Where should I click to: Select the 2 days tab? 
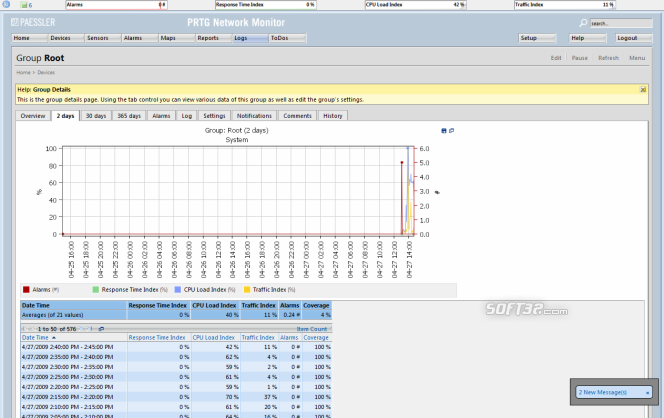[x=66, y=116]
